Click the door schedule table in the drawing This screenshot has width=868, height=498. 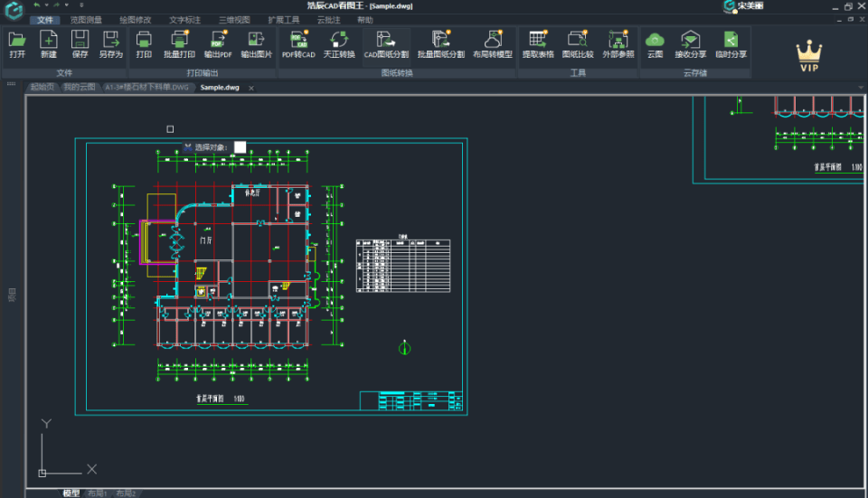(x=403, y=265)
